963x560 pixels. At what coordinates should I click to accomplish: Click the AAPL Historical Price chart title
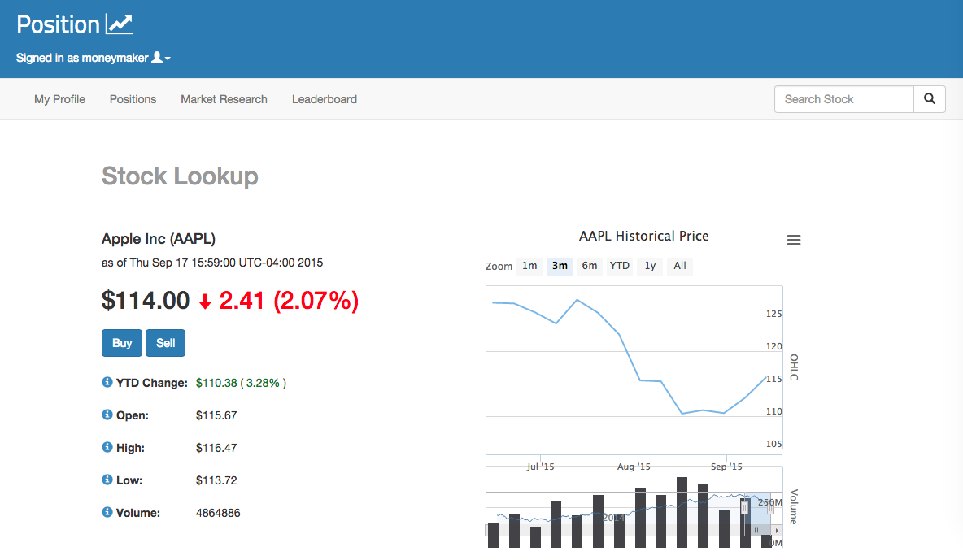(643, 236)
